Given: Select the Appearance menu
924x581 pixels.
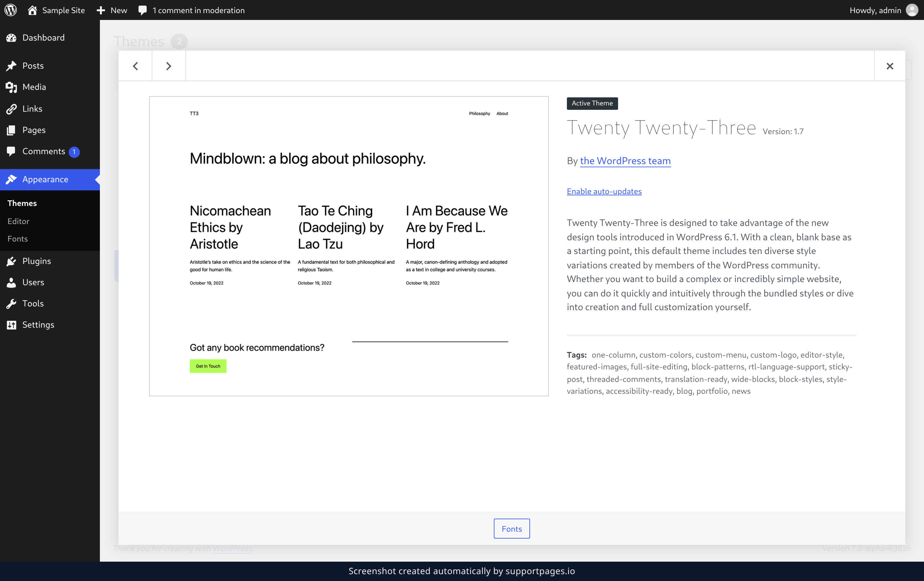Looking at the screenshot, I should pos(50,179).
